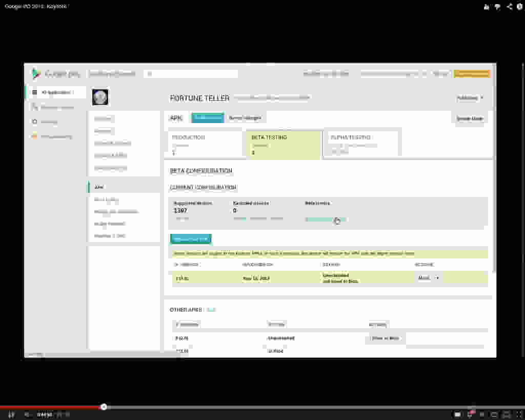Click the video progress bar scrubber knob
Screen dimensions: 525x420
point(104,407)
